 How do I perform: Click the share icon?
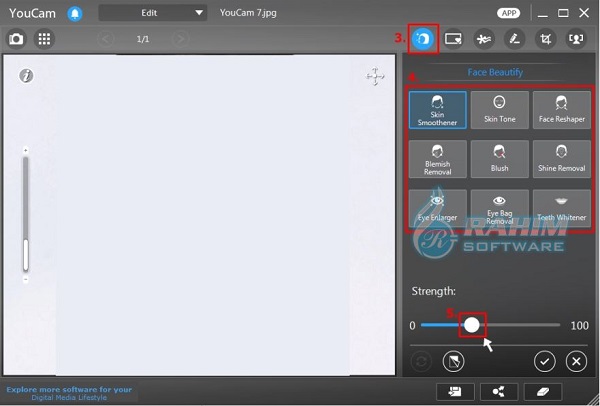point(499,391)
